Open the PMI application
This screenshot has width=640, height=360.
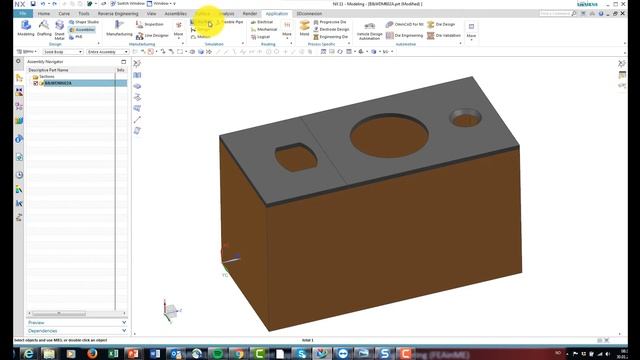tap(76, 37)
